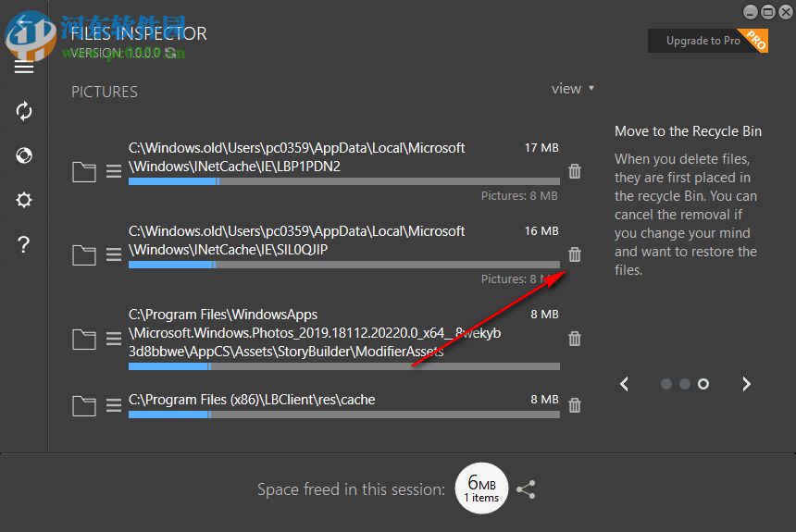Viewport: 796px width, 532px height.
Task: Show file list of ModifierAssets row
Action: (114, 339)
